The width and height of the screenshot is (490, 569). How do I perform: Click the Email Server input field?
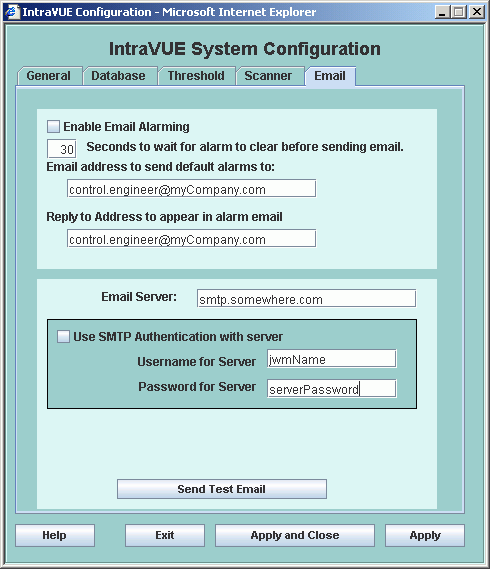[x=307, y=299]
